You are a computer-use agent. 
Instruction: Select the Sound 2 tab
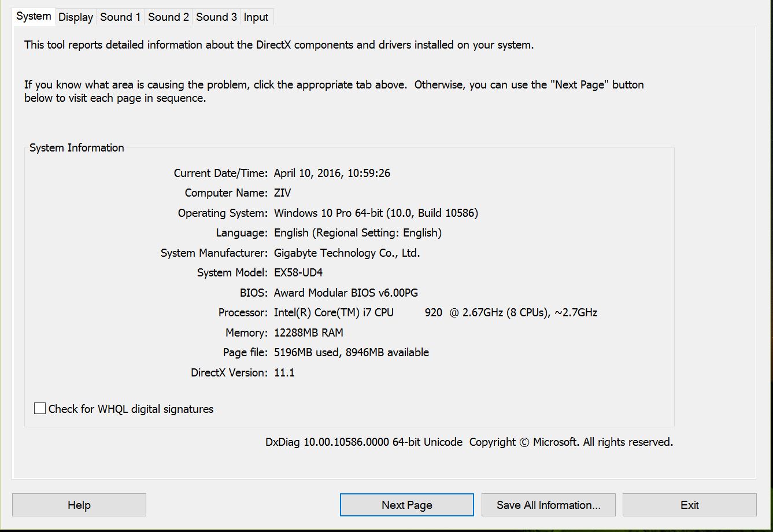tap(168, 17)
